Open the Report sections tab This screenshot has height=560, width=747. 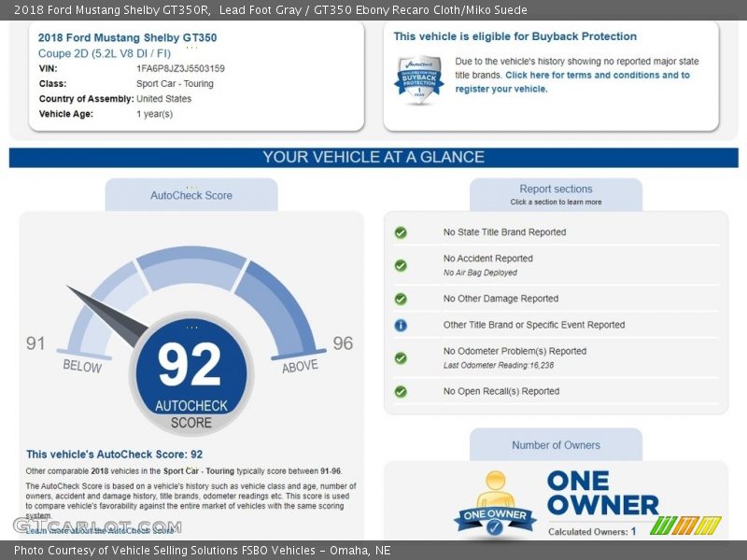[x=556, y=194]
